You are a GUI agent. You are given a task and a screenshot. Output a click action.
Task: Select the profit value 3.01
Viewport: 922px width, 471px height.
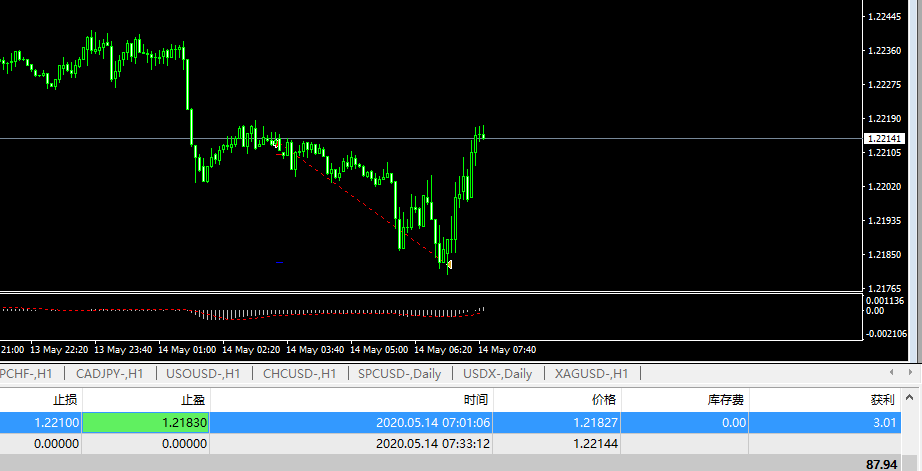tap(884, 422)
